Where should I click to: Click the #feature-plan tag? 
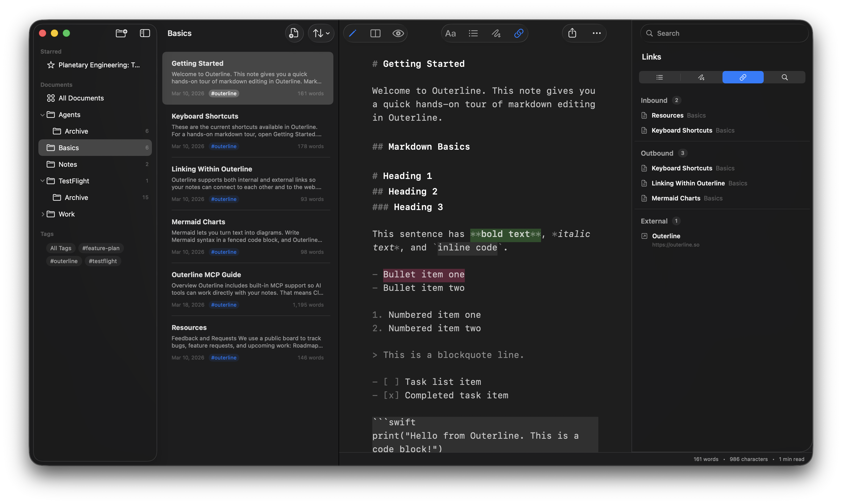coord(101,248)
